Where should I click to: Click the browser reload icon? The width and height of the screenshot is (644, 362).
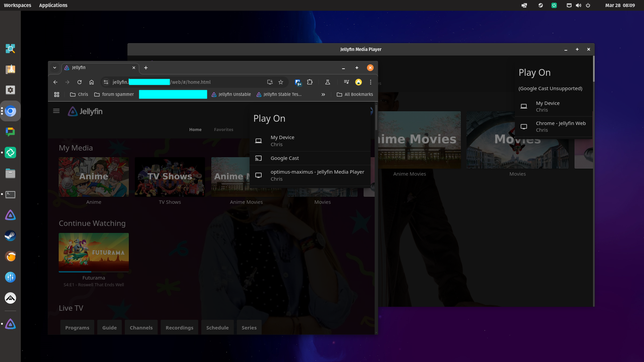point(79,82)
